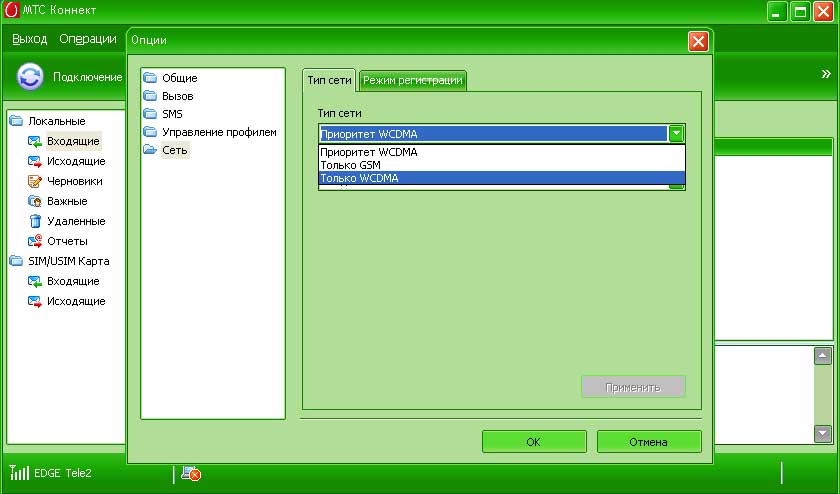Click the SIM card Входящие icon
Viewport: 840px width, 494px height.
[35, 281]
